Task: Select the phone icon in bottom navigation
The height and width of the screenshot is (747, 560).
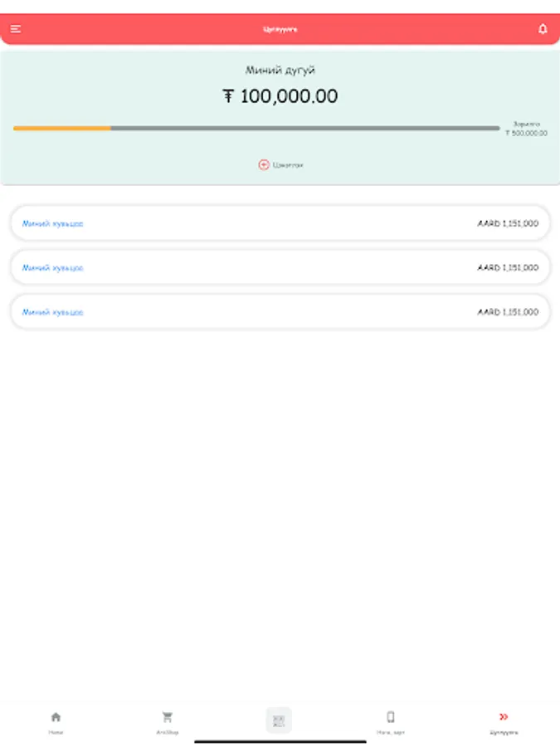Action: point(391,716)
